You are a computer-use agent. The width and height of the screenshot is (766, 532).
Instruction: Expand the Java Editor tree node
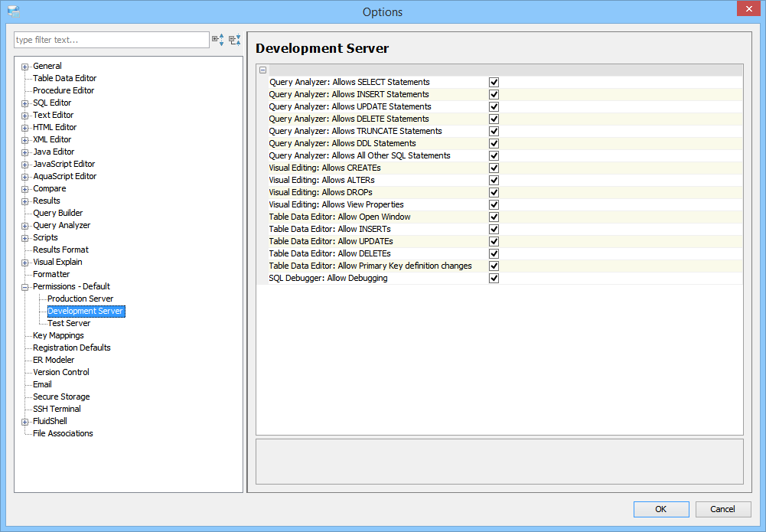coord(25,152)
